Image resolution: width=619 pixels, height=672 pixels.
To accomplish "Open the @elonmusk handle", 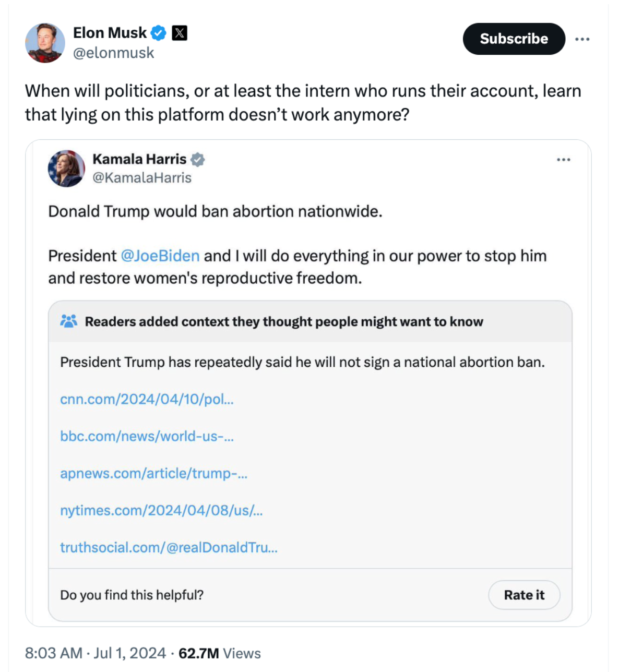I will (x=114, y=53).
